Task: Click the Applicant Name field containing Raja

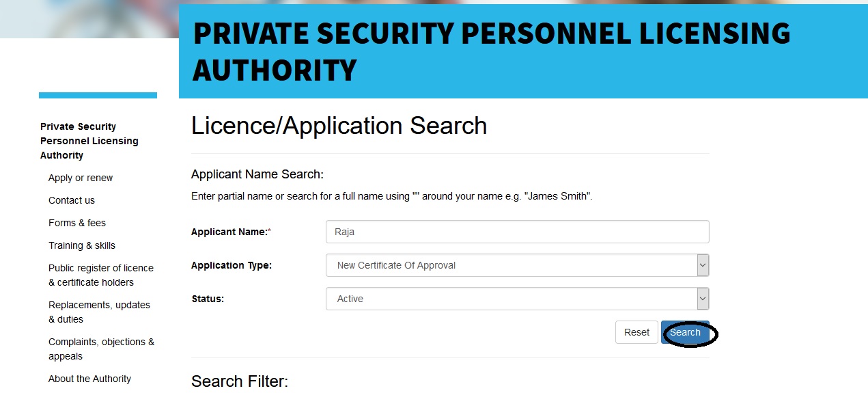Action: pos(517,232)
